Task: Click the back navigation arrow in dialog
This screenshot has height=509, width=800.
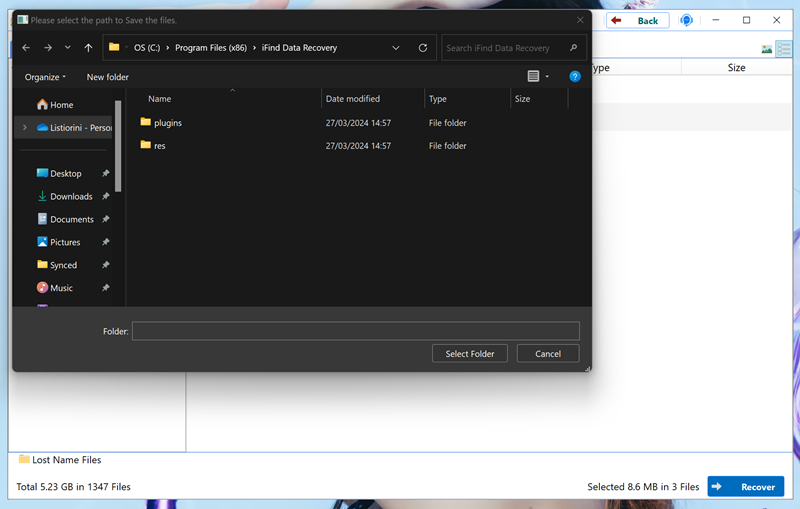Action: (x=26, y=48)
